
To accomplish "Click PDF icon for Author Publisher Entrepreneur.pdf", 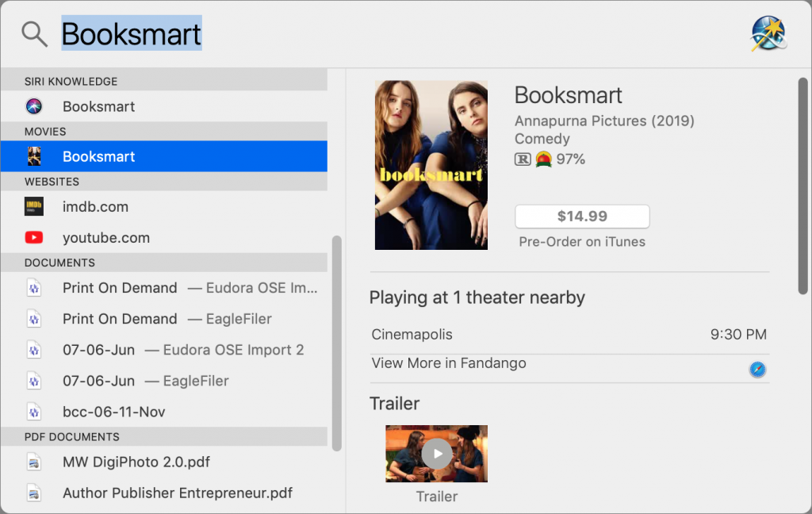I will click(x=34, y=493).
